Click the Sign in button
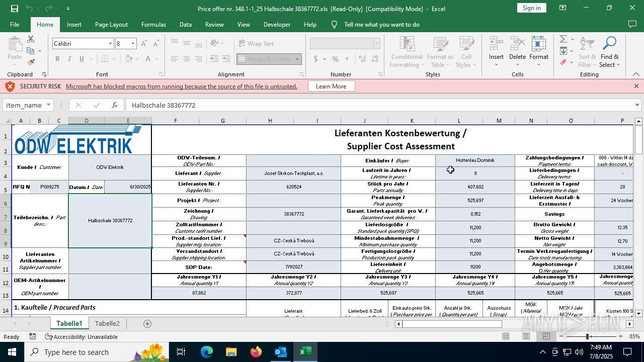Screen dimensions: 644x362 click(531, 8)
